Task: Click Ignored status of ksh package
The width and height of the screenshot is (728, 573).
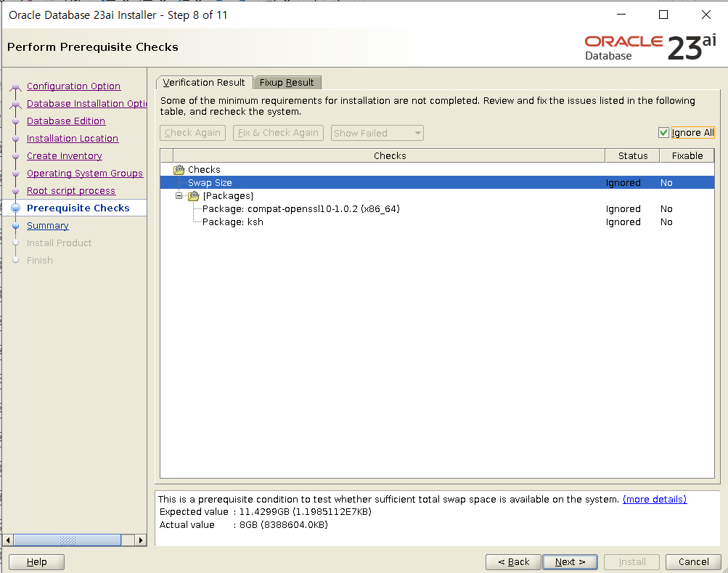Action: pyautogui.click(x=623, y=222)
